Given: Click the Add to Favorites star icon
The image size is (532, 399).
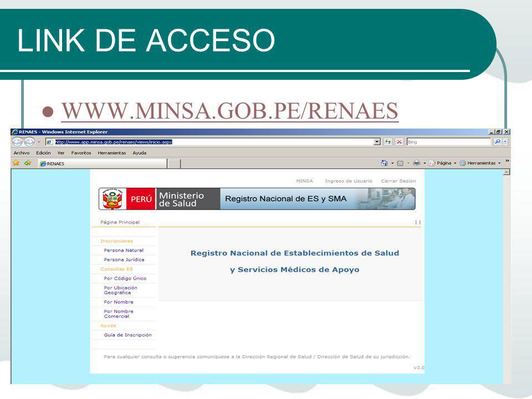Looking at the screenshot, I should [28, 163].
